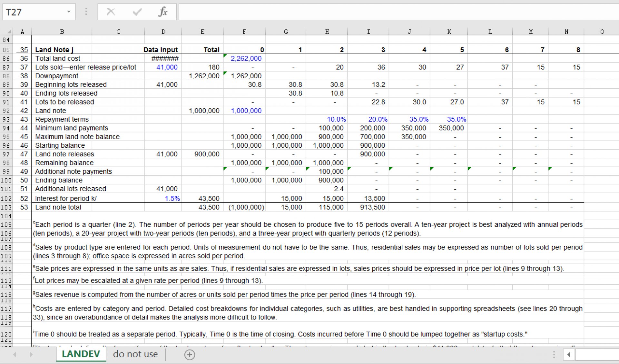Viewport: 619px width, 364px height.
Task: Select row header 85
Action: [x=6, y=50]
